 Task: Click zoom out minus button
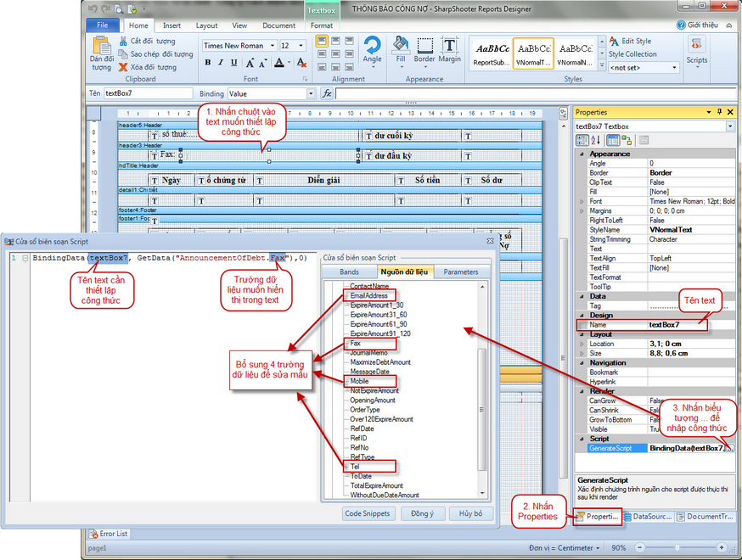pos(640,548)
